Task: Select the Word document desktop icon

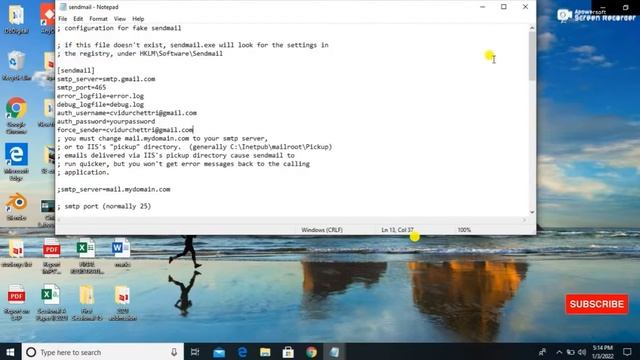Action: tap(121, 253)
